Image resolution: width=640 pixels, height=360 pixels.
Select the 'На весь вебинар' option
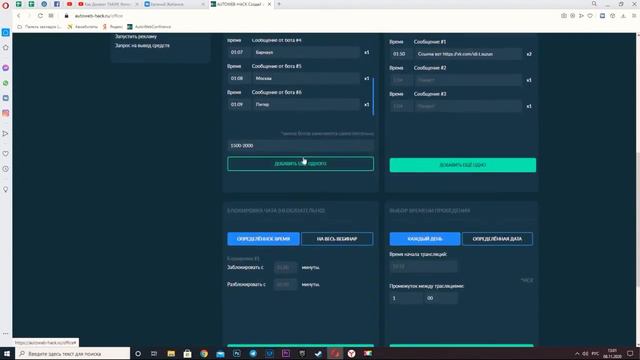coord(337,239)
